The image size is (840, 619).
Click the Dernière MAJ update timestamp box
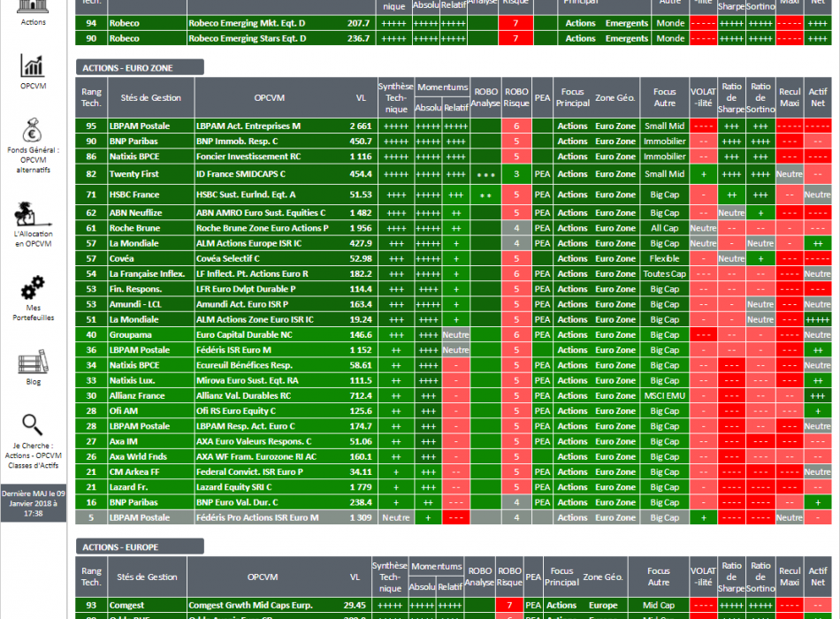tap(34, 504)
